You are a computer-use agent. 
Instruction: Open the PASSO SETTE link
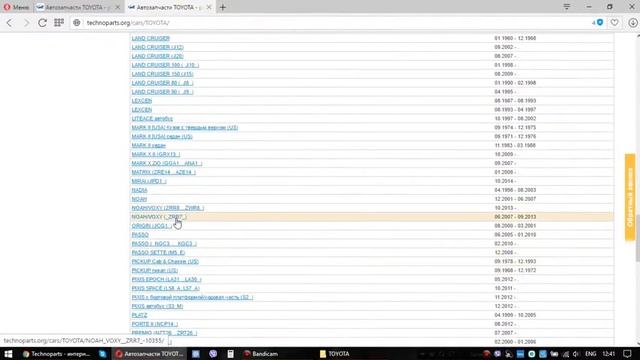tap(158, 253)
